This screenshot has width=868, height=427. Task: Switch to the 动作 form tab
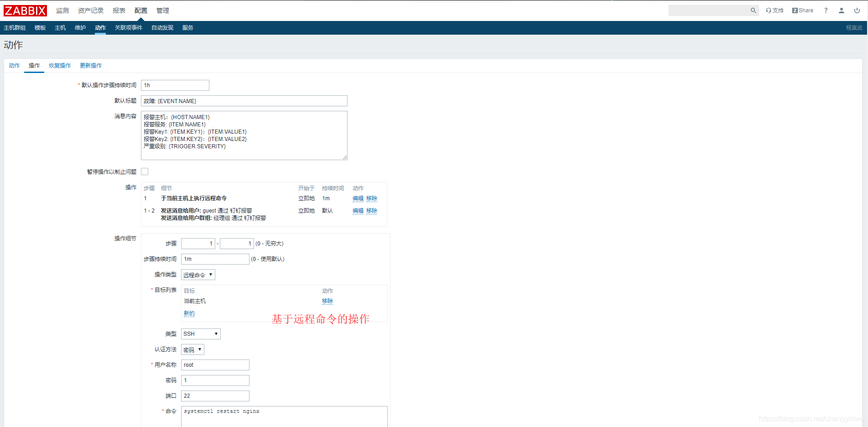point(14,66)
